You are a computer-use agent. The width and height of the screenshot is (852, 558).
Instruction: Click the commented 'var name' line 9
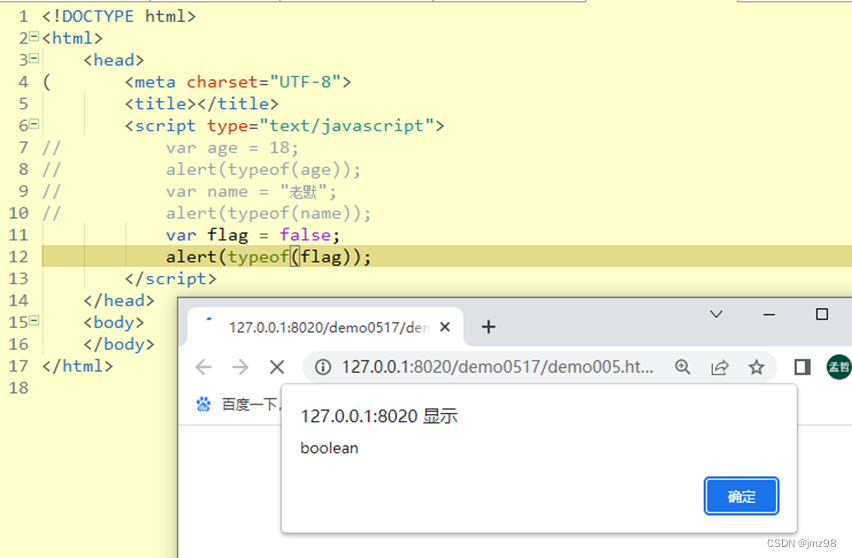pyautogui.click(x=251, y=191)
